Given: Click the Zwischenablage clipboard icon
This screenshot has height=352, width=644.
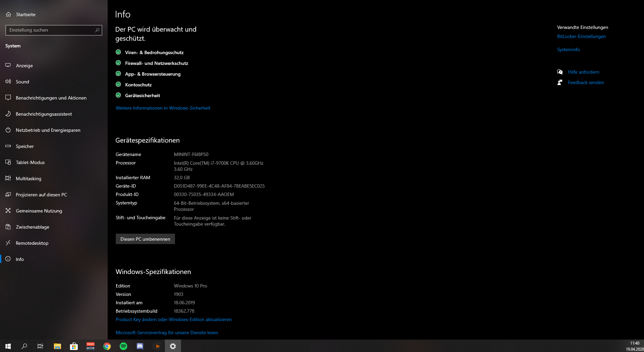Looking at the screenshot, I should coord(8,227).
